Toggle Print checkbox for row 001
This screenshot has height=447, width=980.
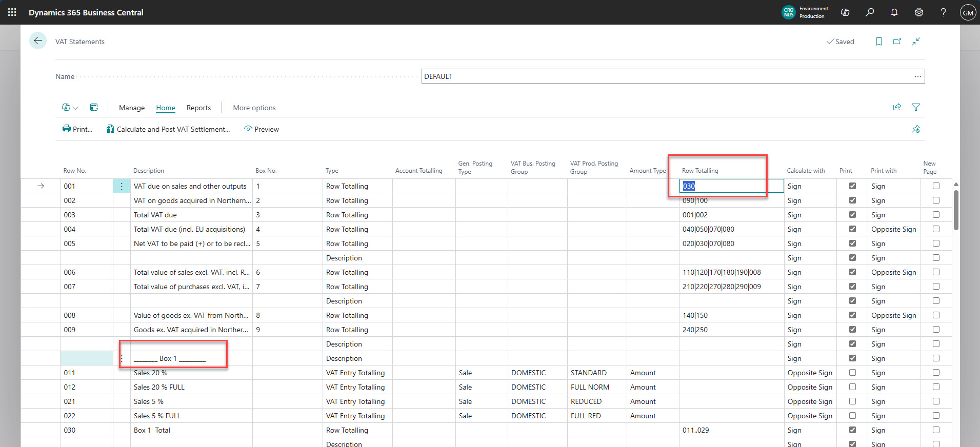point(852,186)
